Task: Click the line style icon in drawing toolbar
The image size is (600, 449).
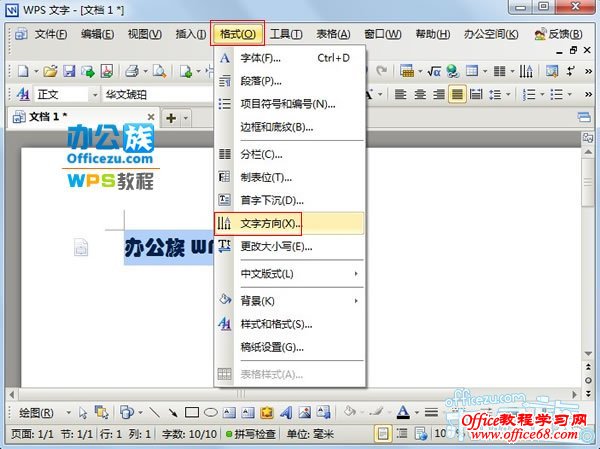Action: pos(431,412)
